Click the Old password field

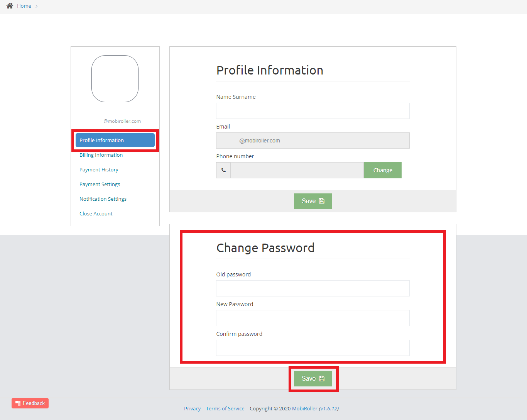tap(313, 288)
